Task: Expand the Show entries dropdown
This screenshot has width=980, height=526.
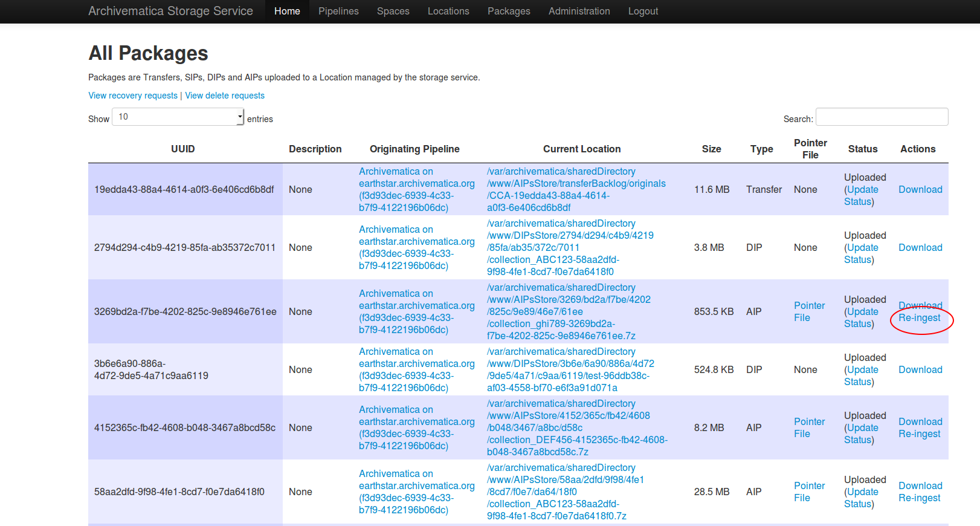Action: coord(178,117)
